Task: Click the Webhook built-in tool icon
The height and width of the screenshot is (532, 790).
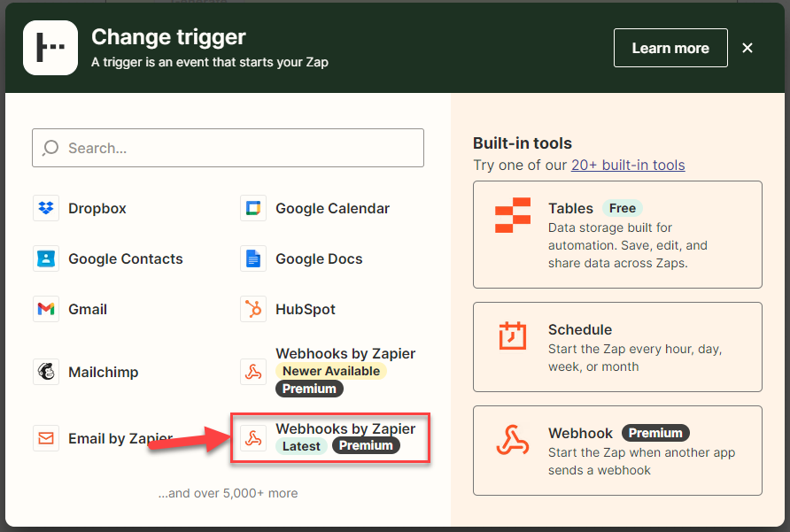Action: point(513,440)
